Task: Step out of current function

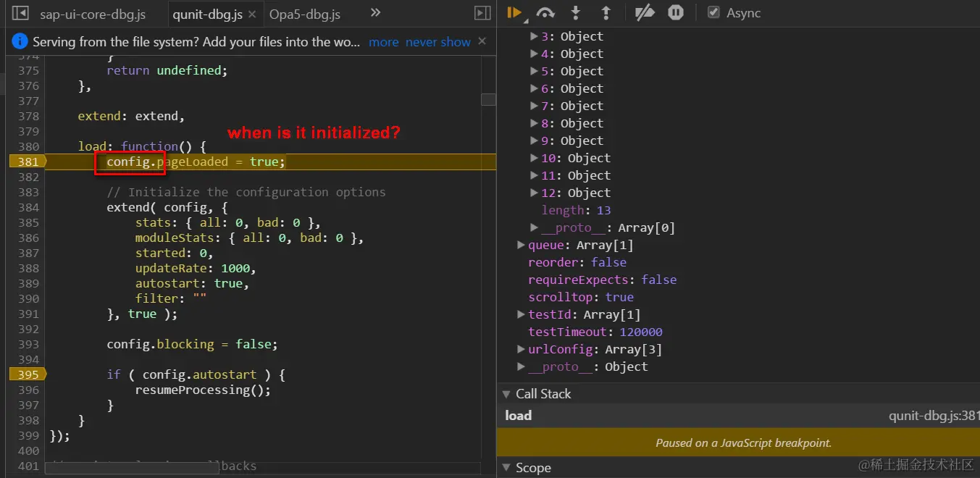Action: (606, 12)
